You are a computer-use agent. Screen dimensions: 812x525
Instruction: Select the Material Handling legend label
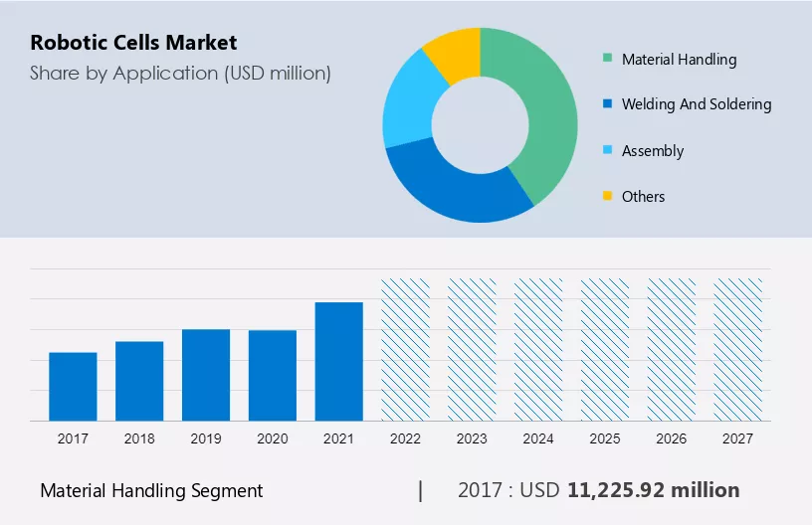[x=679, y=60]
